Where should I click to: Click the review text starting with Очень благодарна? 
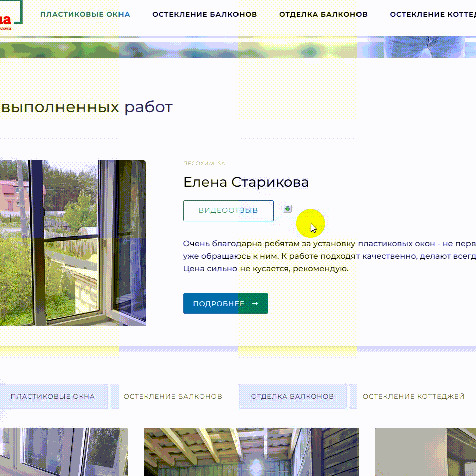coord(329,256)
